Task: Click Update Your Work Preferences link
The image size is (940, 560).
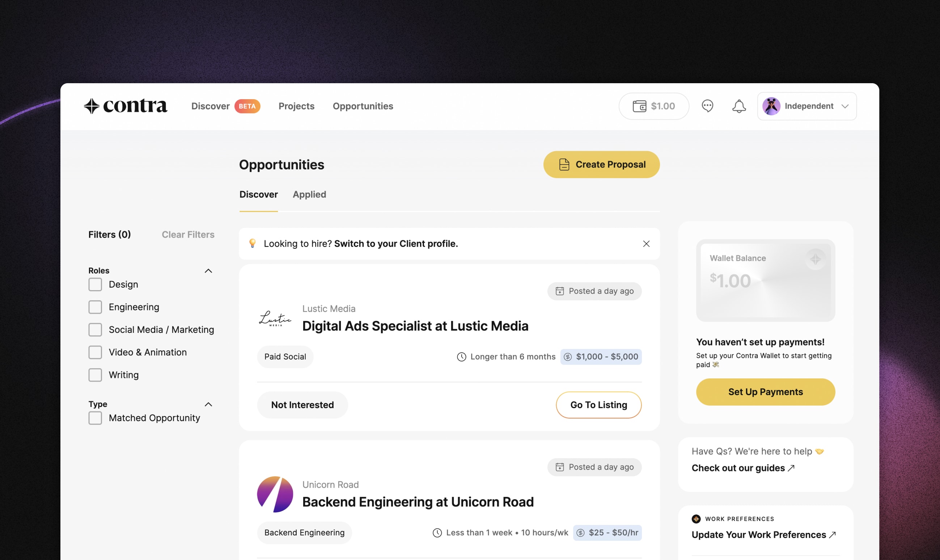Action: click(x=763, y=534)
